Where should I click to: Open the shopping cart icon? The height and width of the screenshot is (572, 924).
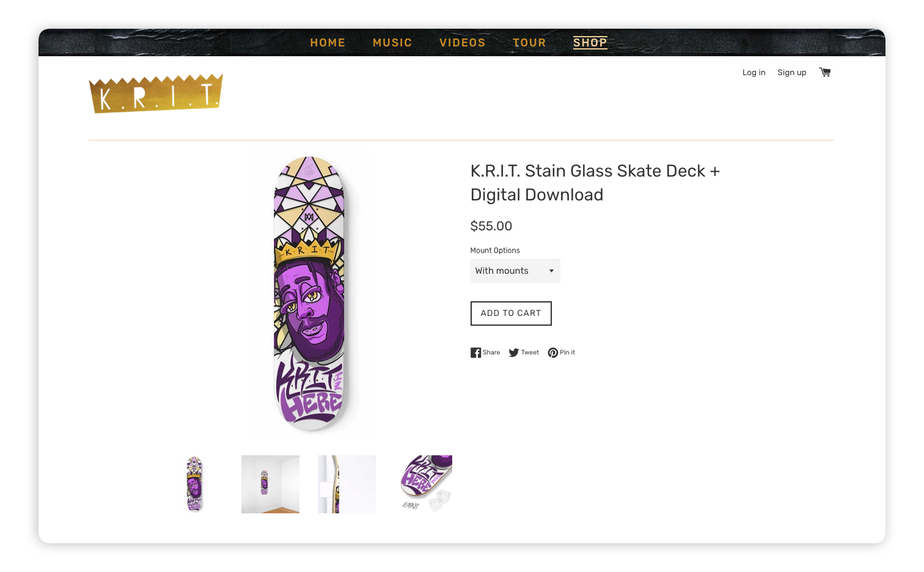[x=824, y=72]
